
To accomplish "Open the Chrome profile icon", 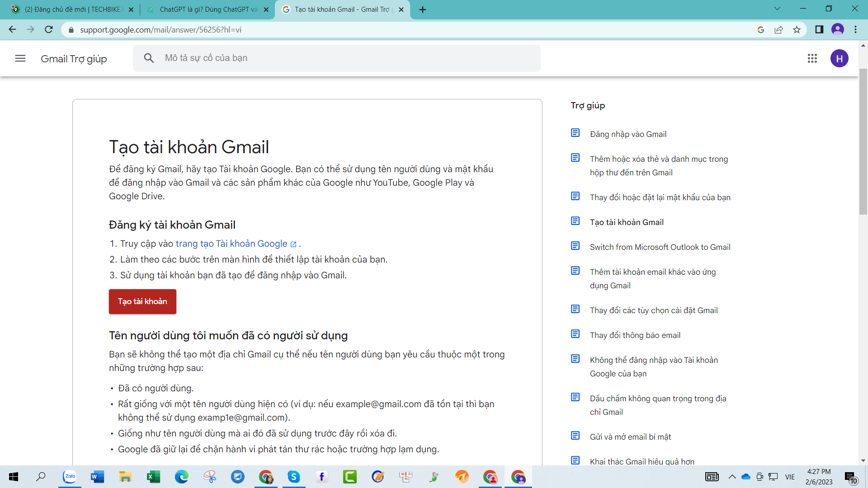I will coord(838,29).
